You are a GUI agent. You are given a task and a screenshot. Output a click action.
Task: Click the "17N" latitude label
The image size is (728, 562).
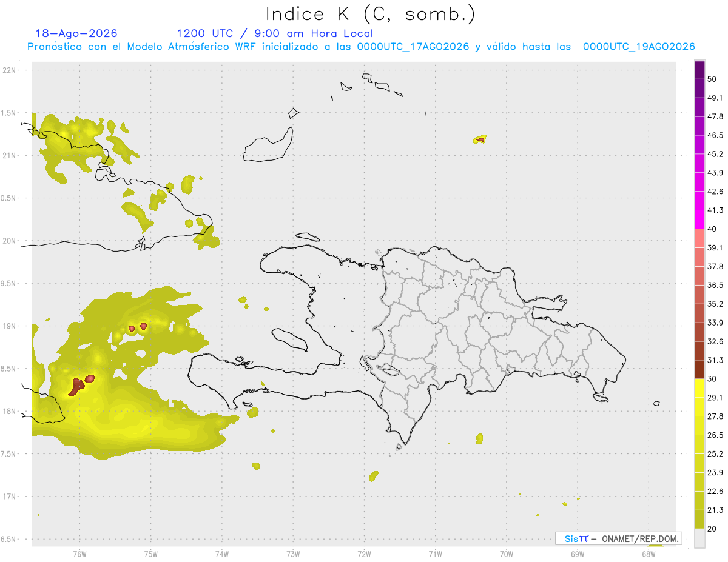pyautogui.click(x=9, y=497)
